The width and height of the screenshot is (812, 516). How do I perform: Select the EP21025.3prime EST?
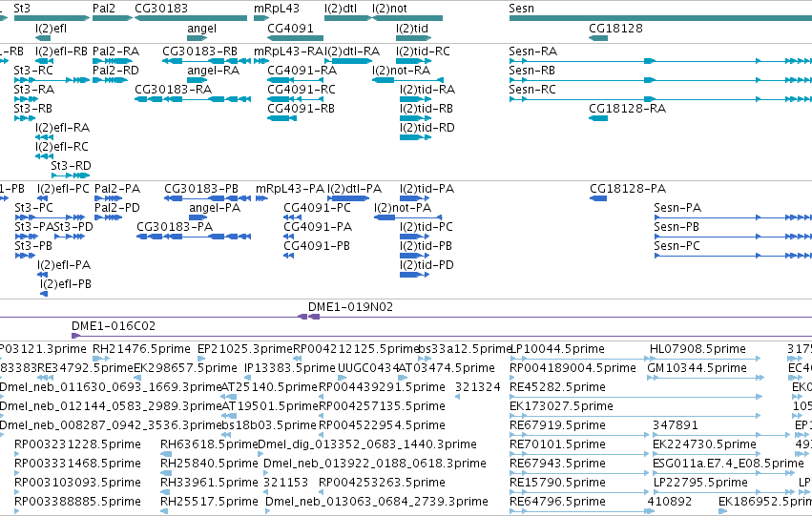coord(200,358)
